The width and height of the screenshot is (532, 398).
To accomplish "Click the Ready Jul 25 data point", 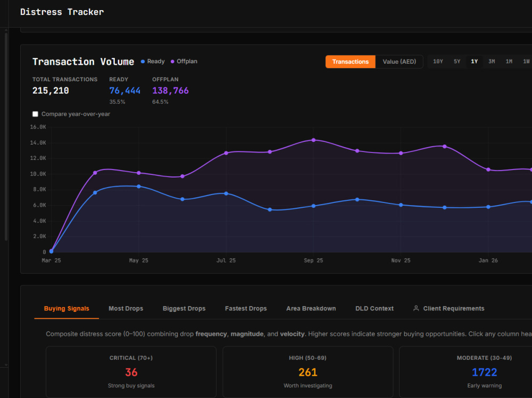I will 226,193.
